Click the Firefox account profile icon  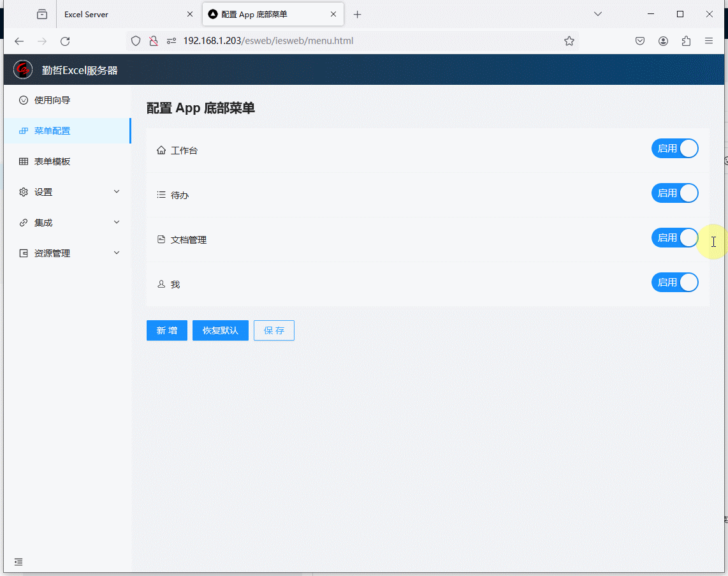[x=663, y=41]
